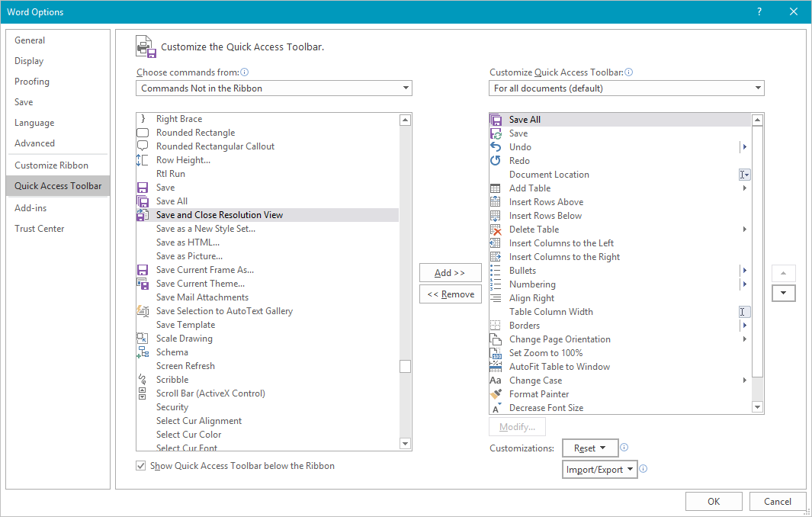Click the AutoFit Table to Window icon
Viewport: 812px width, 517px height.
coord(496,367)
